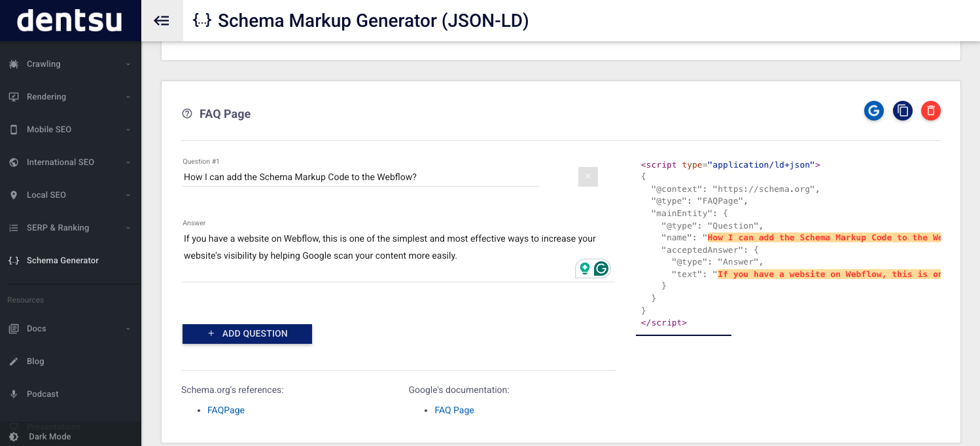Click the "@type": "FAQPage" line
This screenshot has width=980, height=446.
[699, 201]
